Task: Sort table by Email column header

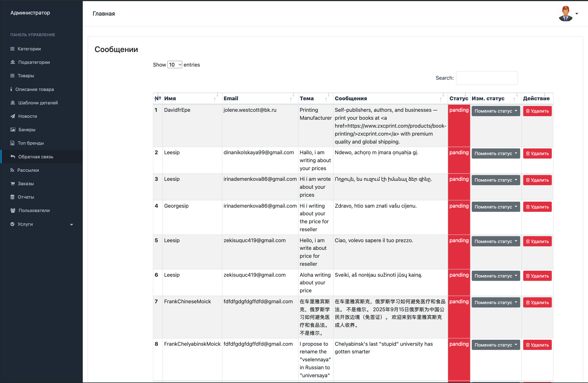Action: [x=260, y=99]
